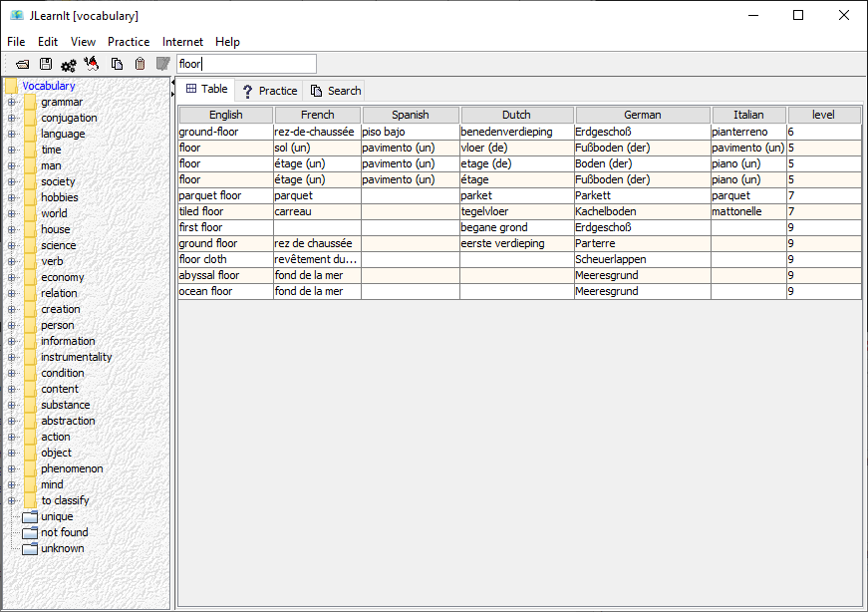868x612 pixels.
Task: Select the 'parquet floor' table row
Action: pyautogui.click(x=519, y=195)
